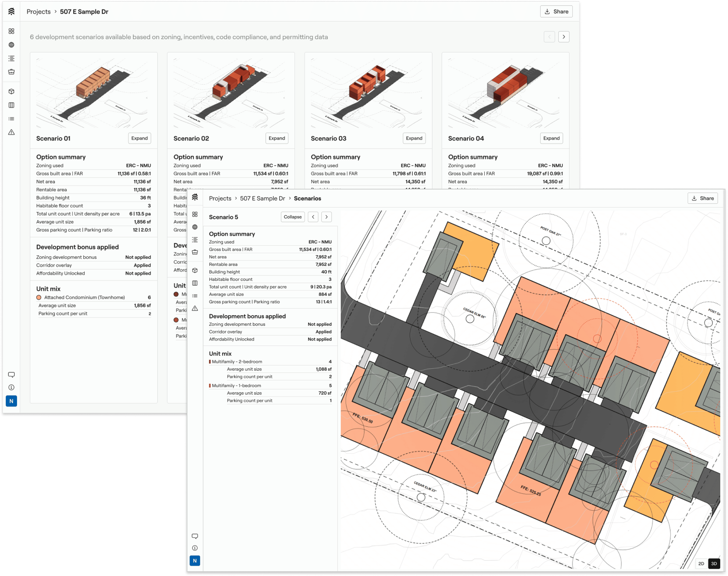Click Scenario 04 "Gross built area | FAR" row
Viewport: 728px width, 576px height.
(x=505, y=174)
